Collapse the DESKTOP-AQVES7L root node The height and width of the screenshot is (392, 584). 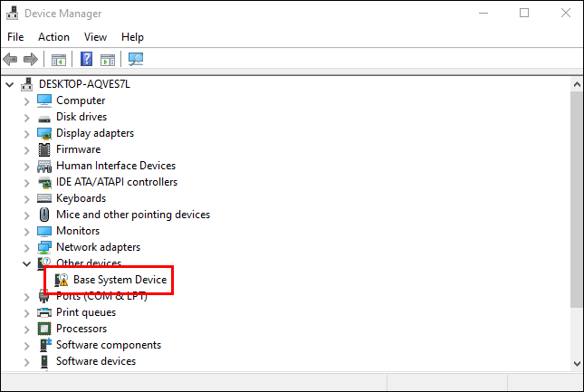pos(10,84)
